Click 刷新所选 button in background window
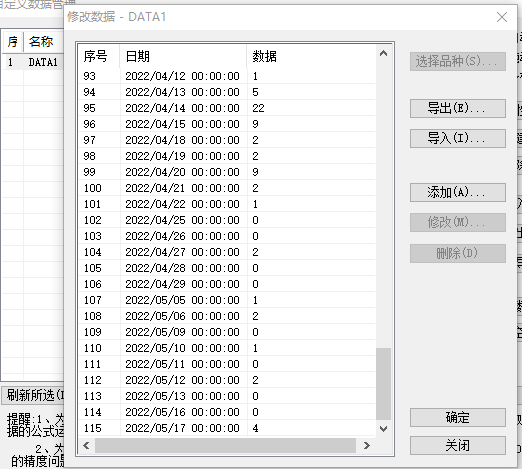The image size is (522, 469). click(x=33, y=395)
